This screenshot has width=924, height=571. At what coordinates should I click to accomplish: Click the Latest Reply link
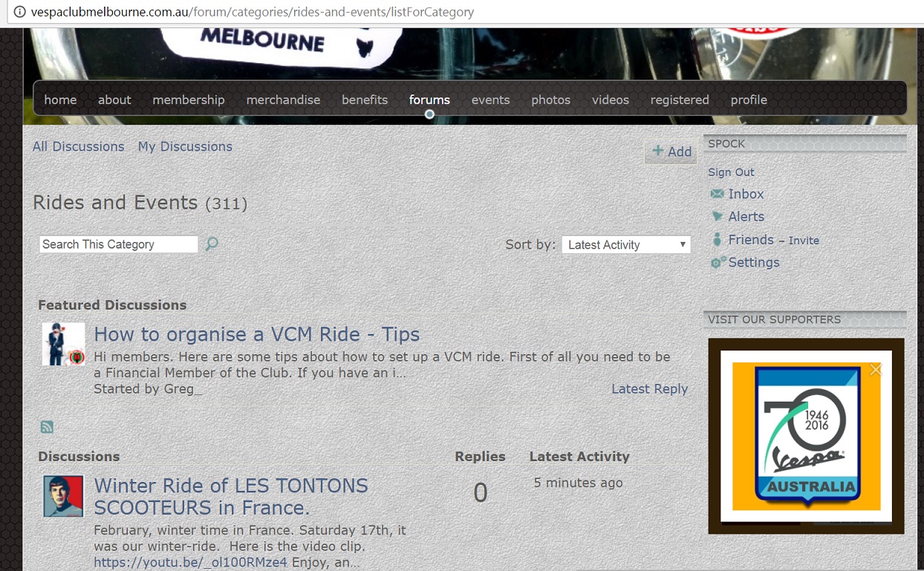coord(649,389)
